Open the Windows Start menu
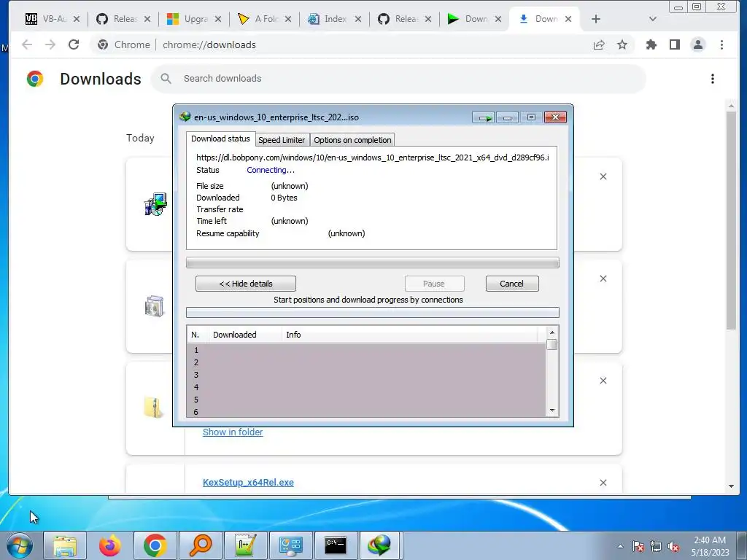The width and height of the screenshot is (747, 560). pyautogui.click(x=19, y=545)
